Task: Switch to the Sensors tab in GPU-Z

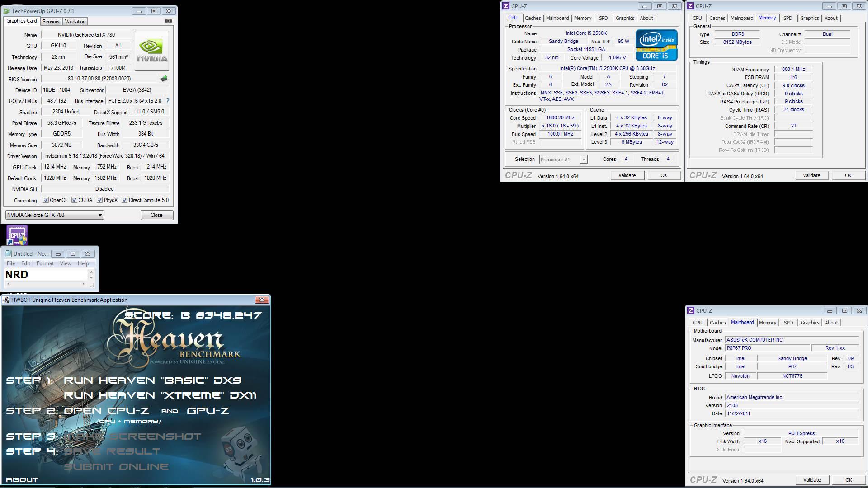Action: (x=51, y=22)
